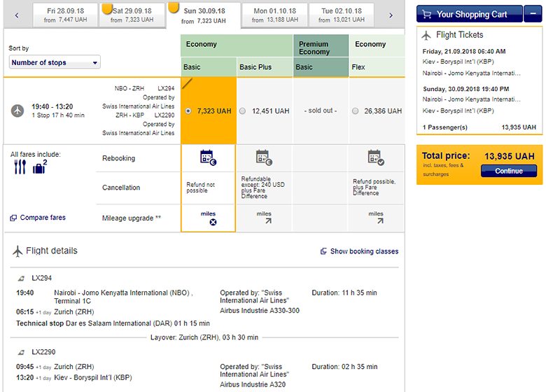This screenshot has height=392, width=546.
Task: Collapse the shopping cart with minus button
Action: [x=534, y=13]
